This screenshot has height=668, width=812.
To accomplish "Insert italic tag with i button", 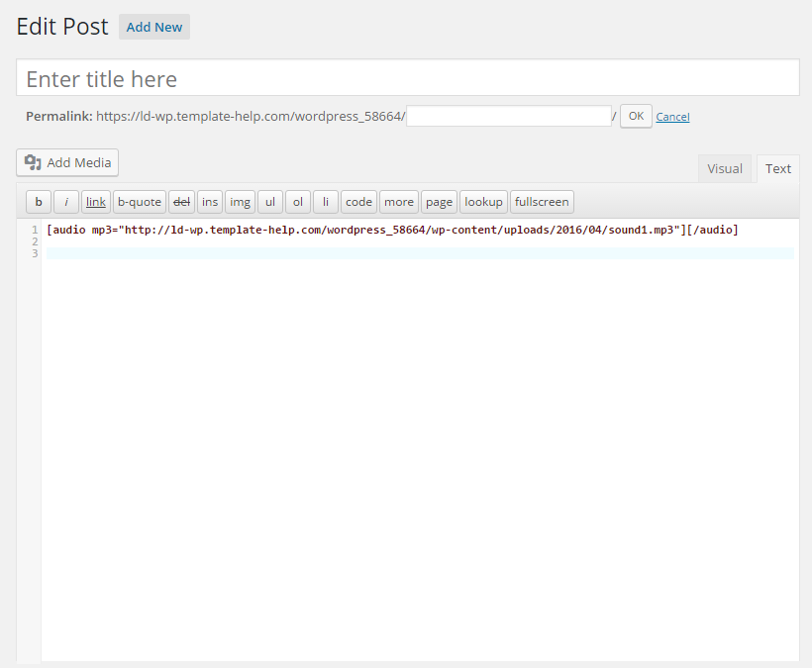I will pos(66,202).
